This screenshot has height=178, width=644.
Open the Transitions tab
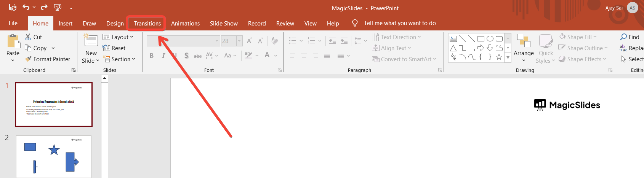coord(147,23)
